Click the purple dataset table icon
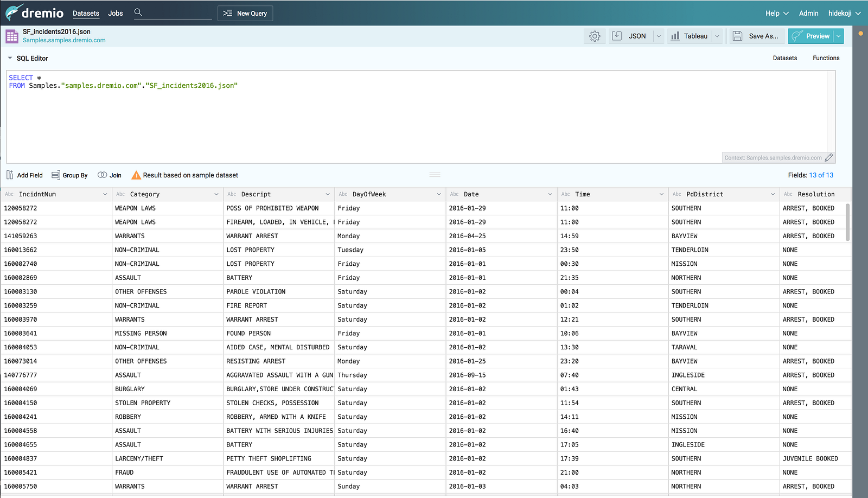This screenshot has height=498, width=868. click(x=12, y=36)
